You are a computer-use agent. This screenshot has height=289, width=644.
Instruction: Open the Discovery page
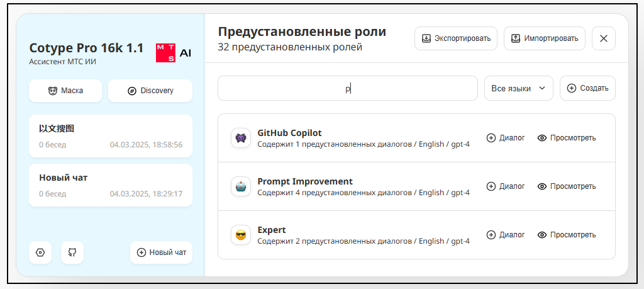150,91
